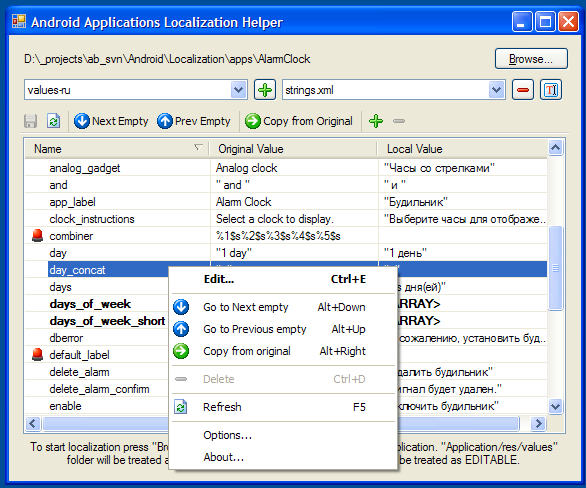Click the Analog clock original value cell
586x488 pixels.
[x=294, y=168]
